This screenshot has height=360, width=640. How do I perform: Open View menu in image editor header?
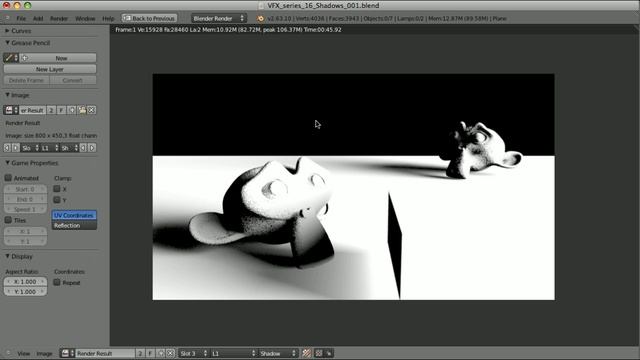24,353
